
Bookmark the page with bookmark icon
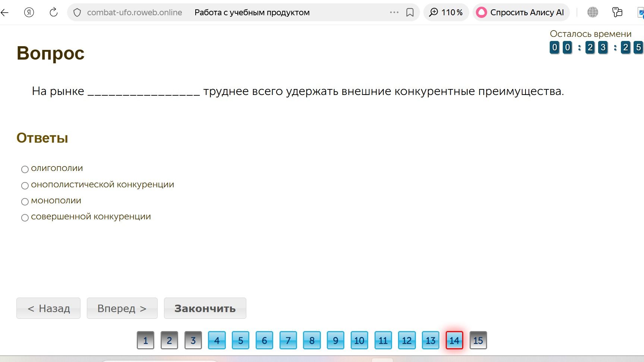click(410, 13)
